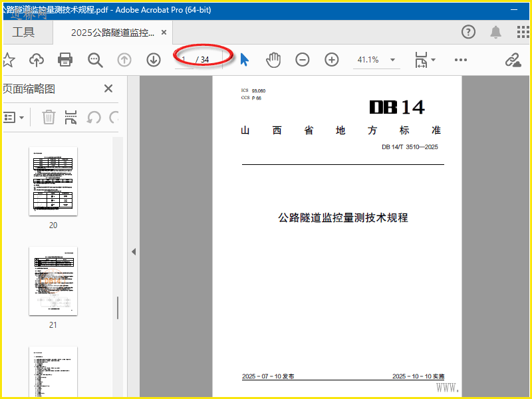Minimize the Acrobat window
The image size is (532, 399).
click(x=514, y=10)
